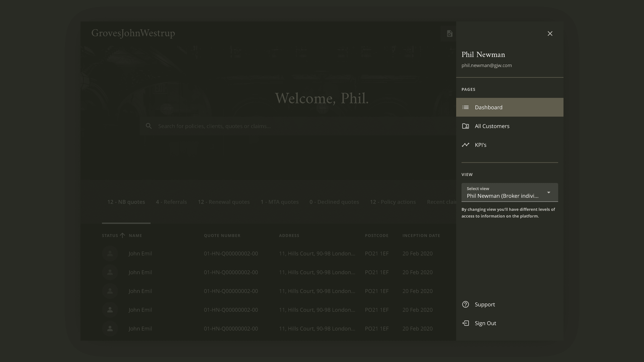Screen dimensions: 644x362
Task: Click the dropdown arrow beside Phil Newman view
Action: point(549,192)
